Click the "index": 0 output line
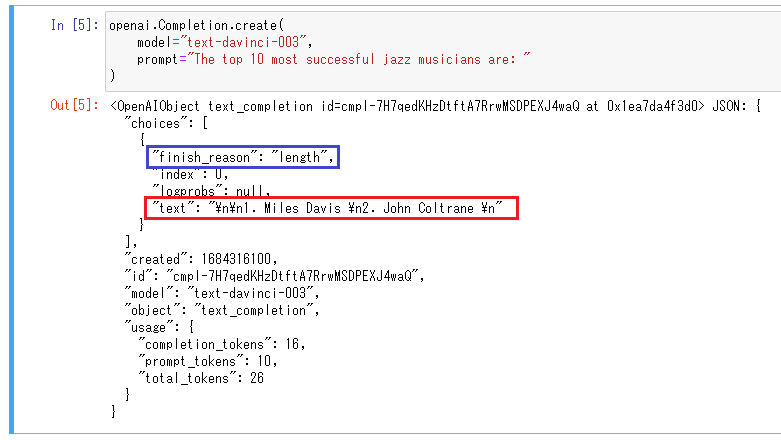Image resolution: width=781 pixels, height=440 pixels. click(x=190, y=174)
